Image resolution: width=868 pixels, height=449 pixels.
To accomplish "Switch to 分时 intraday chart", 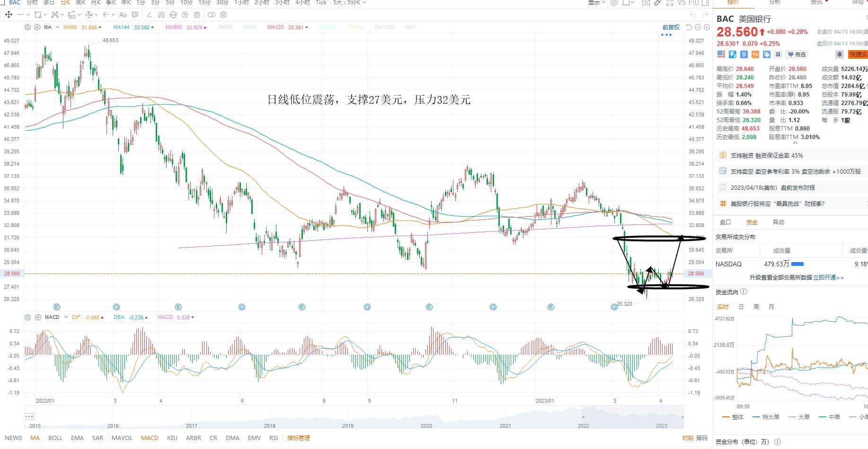I will pyautogui.click(x=32, y=3).
